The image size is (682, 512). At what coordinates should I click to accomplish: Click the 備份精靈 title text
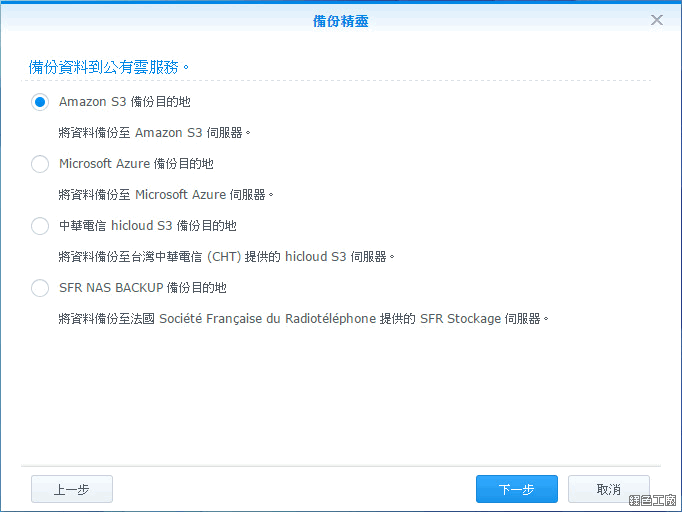click(341, 21)
